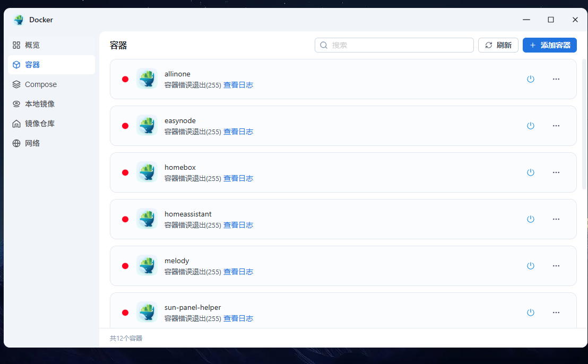Click the homebox container name
588x364 pixels.
point(180,167)
